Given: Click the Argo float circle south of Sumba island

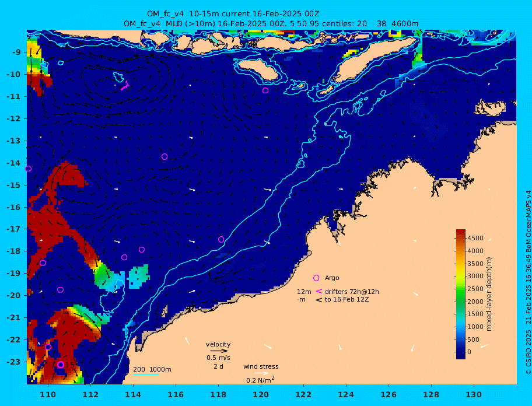Looking at the screenshot, I should coord(265,90).
